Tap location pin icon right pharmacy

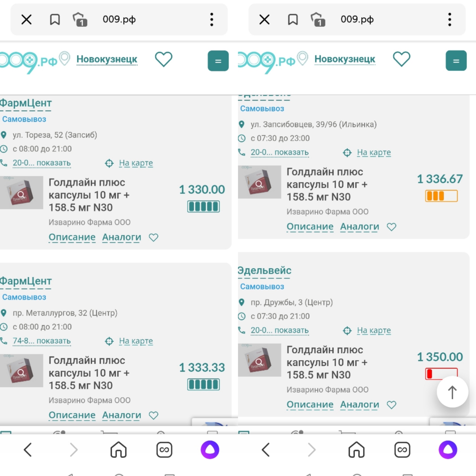(x=243, y=124)
